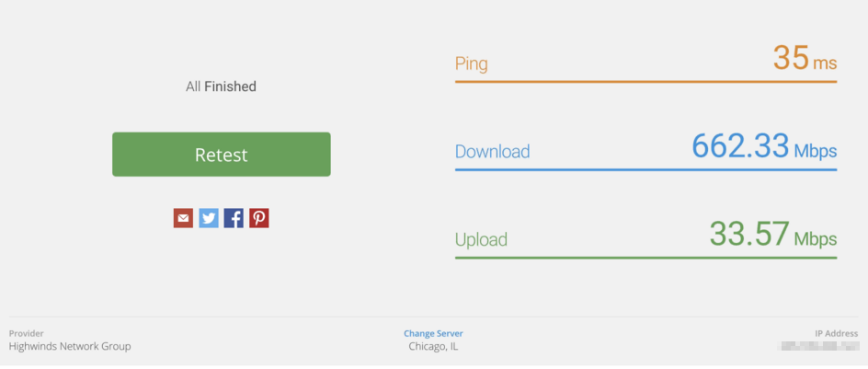
Task: Click the Chicago, IL server location
Action: (433, 347)
